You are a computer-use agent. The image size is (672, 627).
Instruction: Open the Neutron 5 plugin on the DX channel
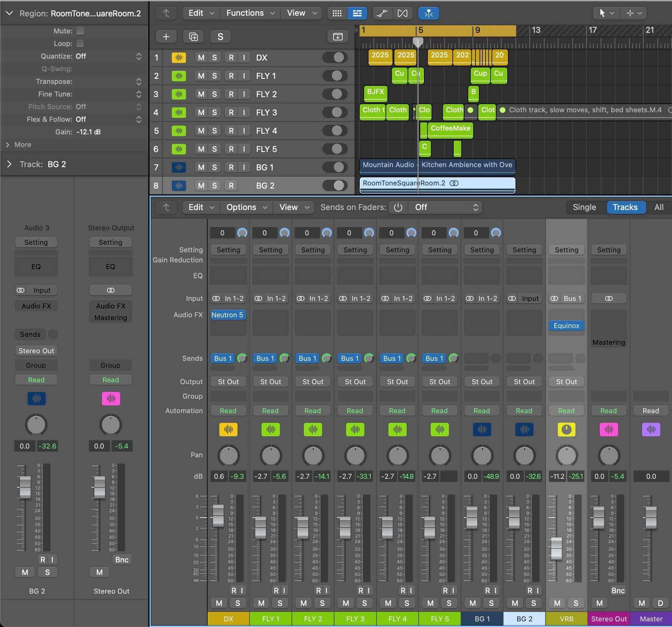click(x=227, y=315)
